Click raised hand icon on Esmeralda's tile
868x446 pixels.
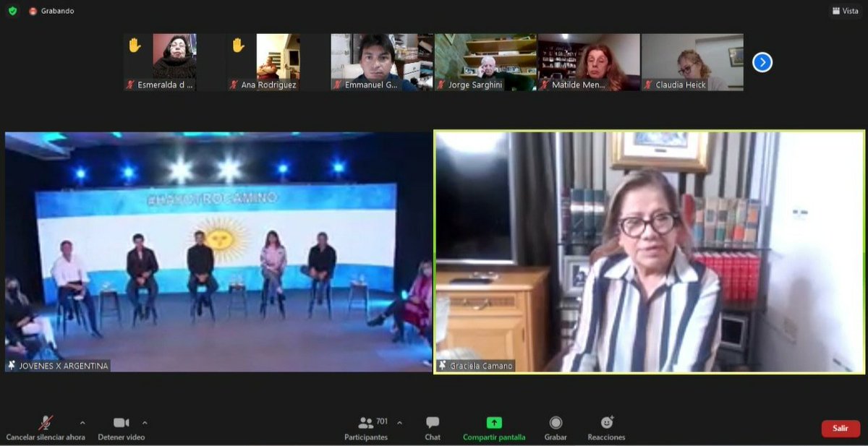point(135,45)
